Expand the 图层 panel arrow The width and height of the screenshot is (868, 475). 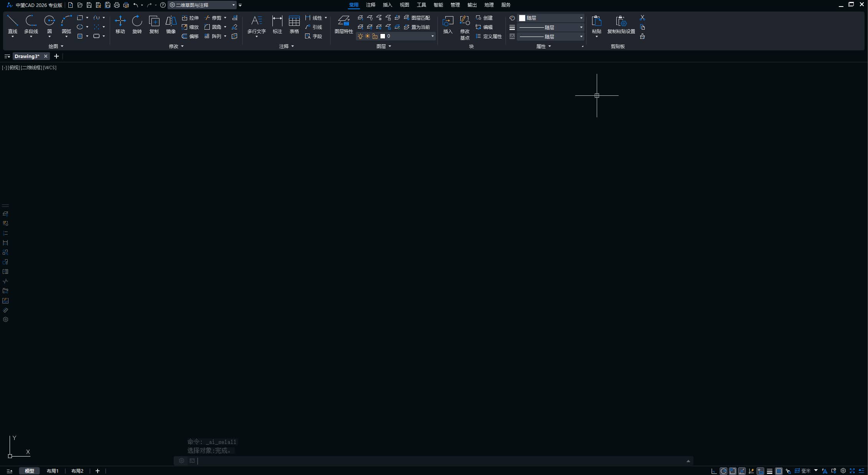390,46
